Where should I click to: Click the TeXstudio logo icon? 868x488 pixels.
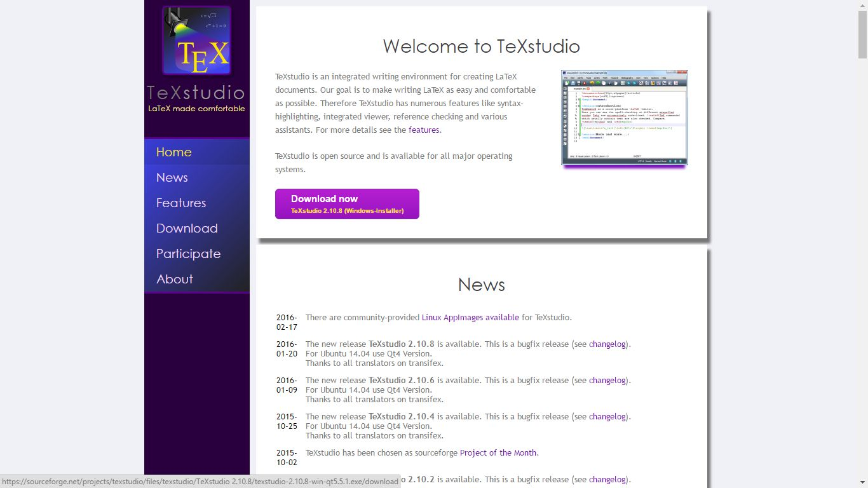click(196, 41)
